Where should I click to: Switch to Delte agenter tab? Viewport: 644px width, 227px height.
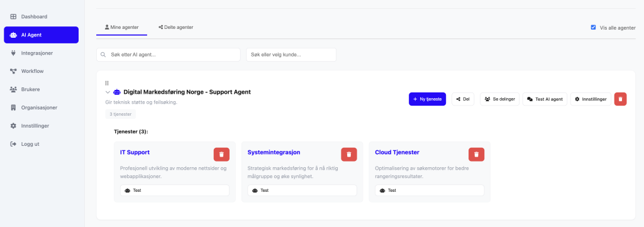click(176, 28)
